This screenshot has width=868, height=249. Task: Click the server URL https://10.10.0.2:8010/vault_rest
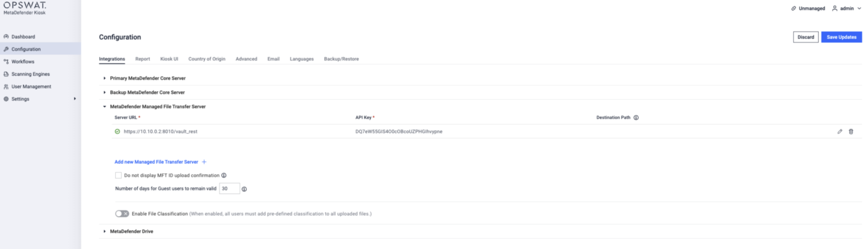click(160, 131)
